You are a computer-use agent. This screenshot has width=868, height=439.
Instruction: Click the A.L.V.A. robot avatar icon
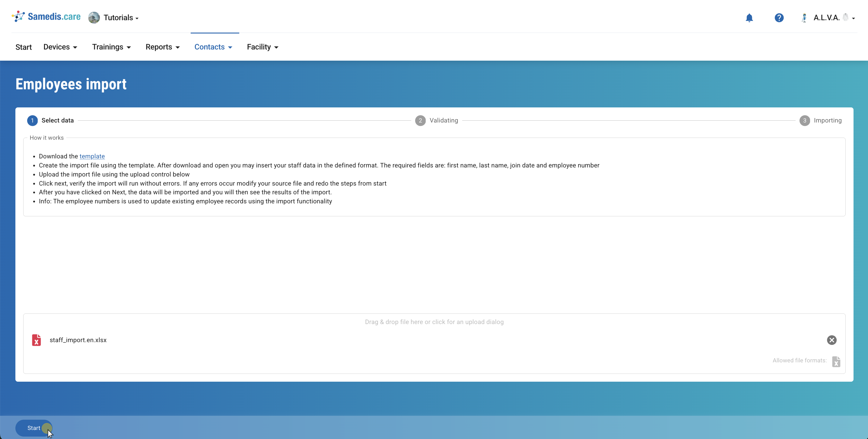804,17
